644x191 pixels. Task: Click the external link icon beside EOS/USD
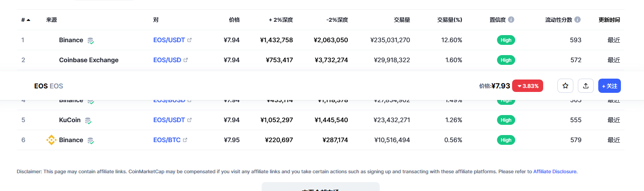pyautogui.click(x=186, y=60)
